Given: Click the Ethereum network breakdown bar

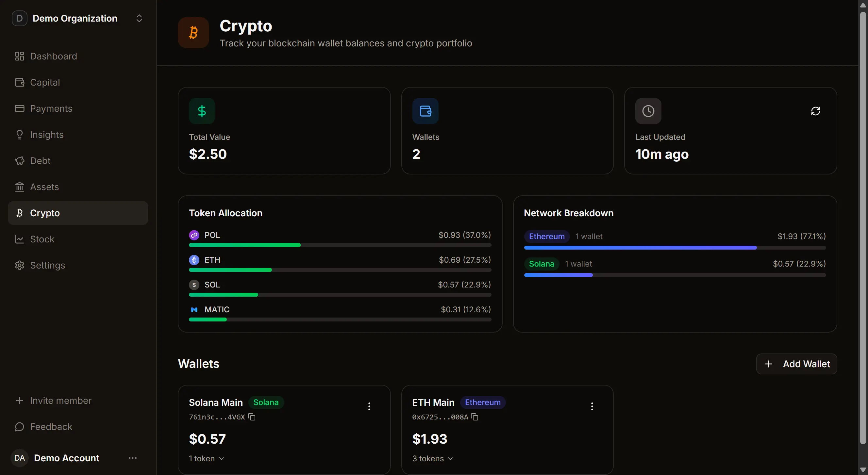Looking at the screenshot, I should [x=675, y=248].
